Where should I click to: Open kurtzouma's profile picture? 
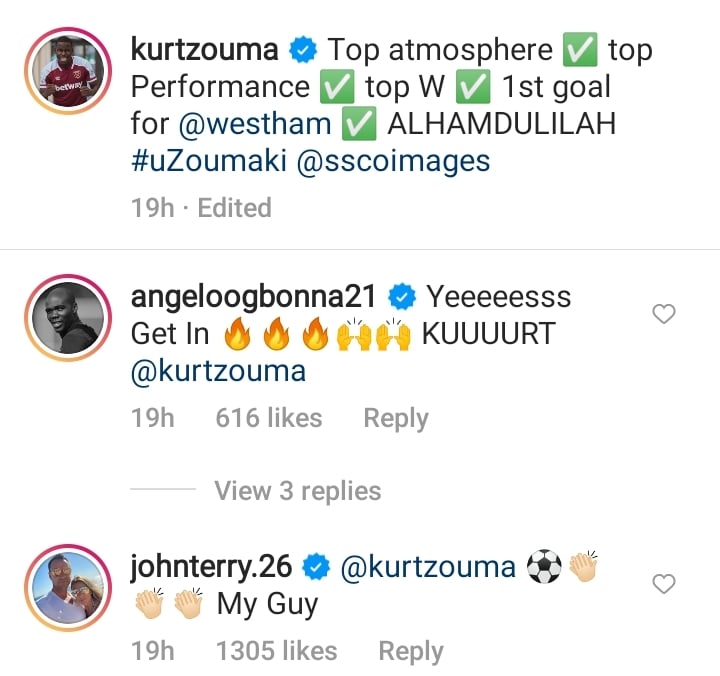(x=68, y=71)
